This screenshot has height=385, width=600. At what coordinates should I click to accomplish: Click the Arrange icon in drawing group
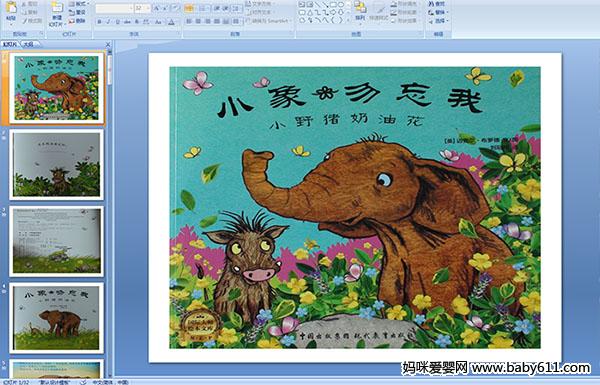click(360, 10)
